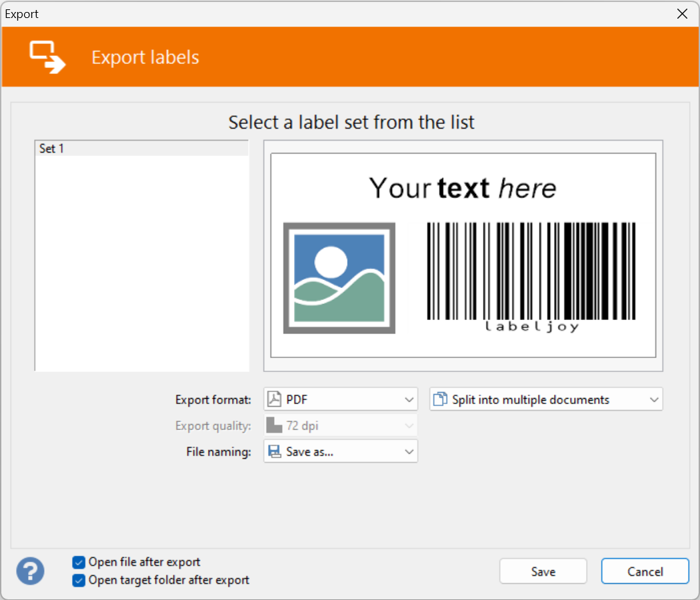
Task: Click the landscape picture placeholder in label preview
Action: 339,278
